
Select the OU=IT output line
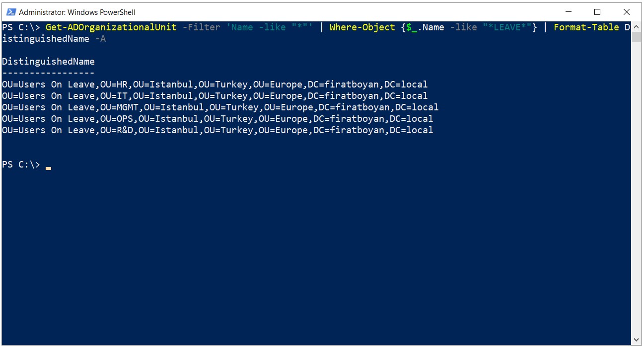point(215,96)
